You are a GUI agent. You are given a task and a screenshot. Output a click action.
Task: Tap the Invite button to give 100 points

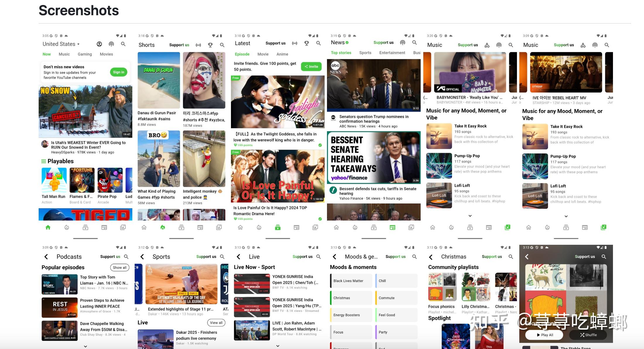click(x=311, y=66)
